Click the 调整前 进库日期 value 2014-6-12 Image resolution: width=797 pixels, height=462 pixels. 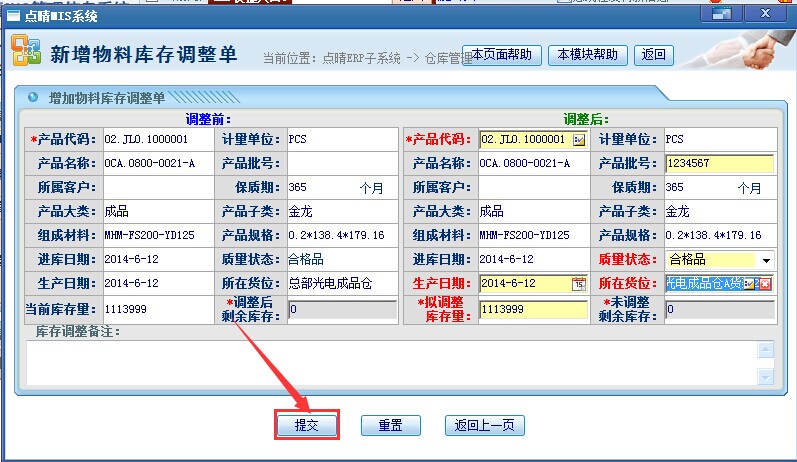[132, 259]
